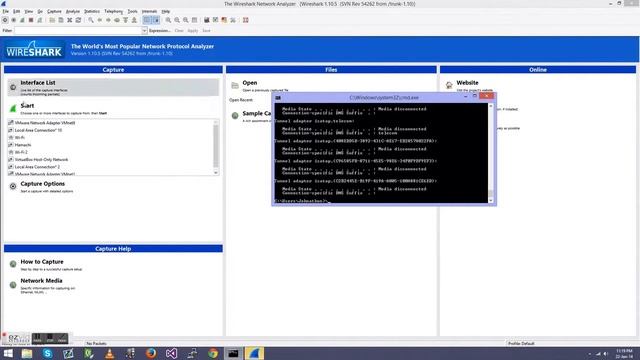Select Local Area Connection* 10 interface
640x360 pixels.
(38, 130)
